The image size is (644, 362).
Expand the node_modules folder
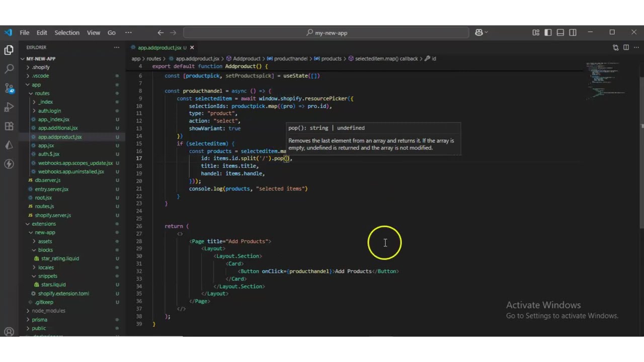pos(48,311)
